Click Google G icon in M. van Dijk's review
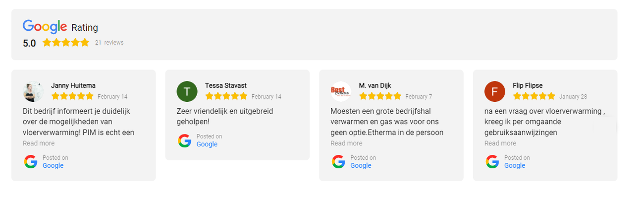Image resolution: width=644 pixels, height=201 pixels. pyautogui.click(x=338, y=162)
